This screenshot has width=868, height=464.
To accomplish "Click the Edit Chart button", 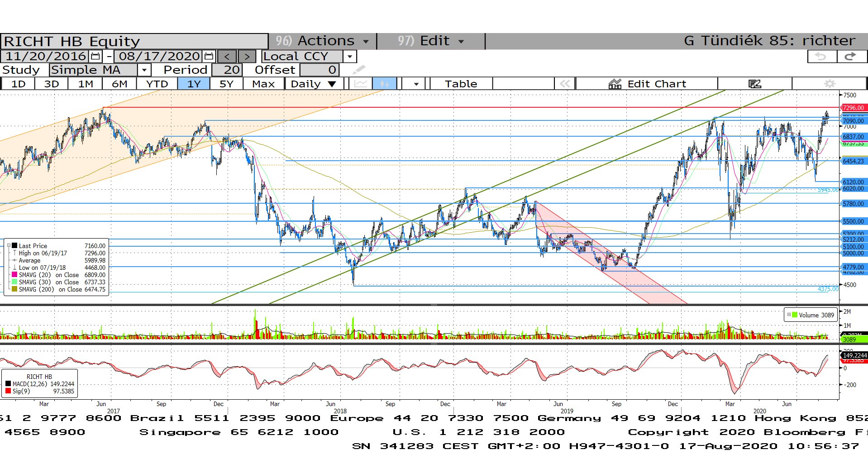I will tap(647, 84).
